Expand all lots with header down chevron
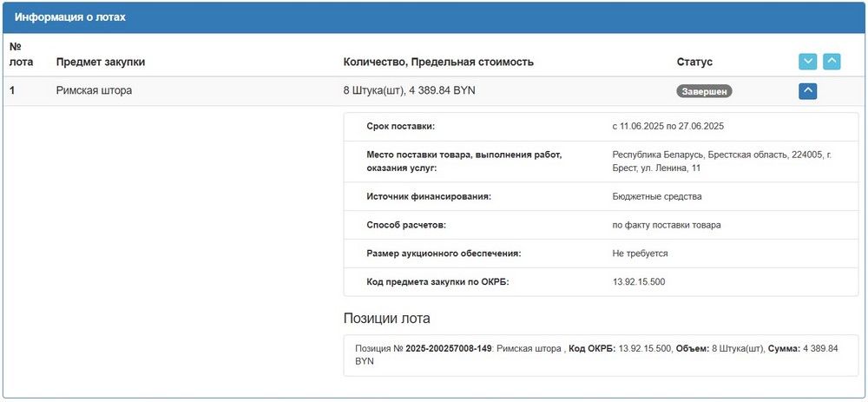 pos(807,62)
